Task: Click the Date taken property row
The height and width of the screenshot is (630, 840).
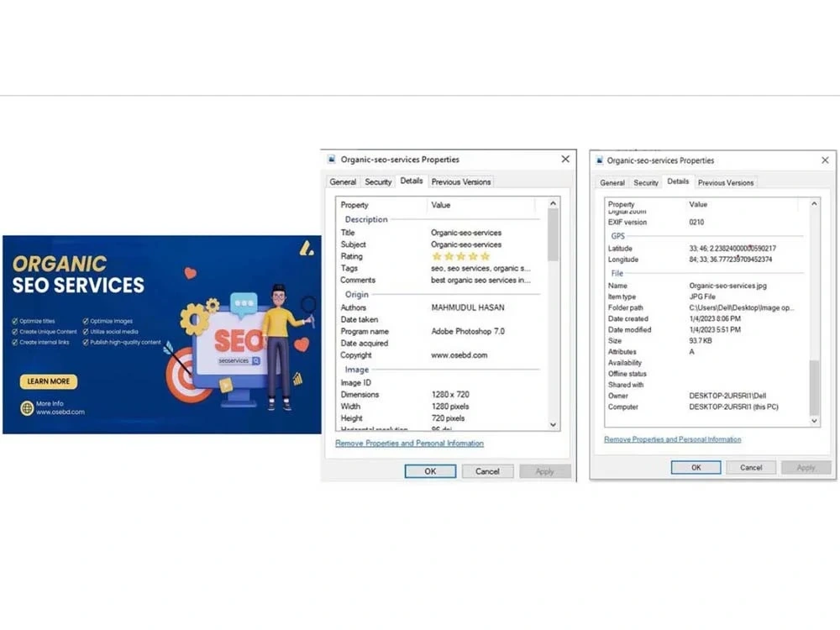Action: 438,319
